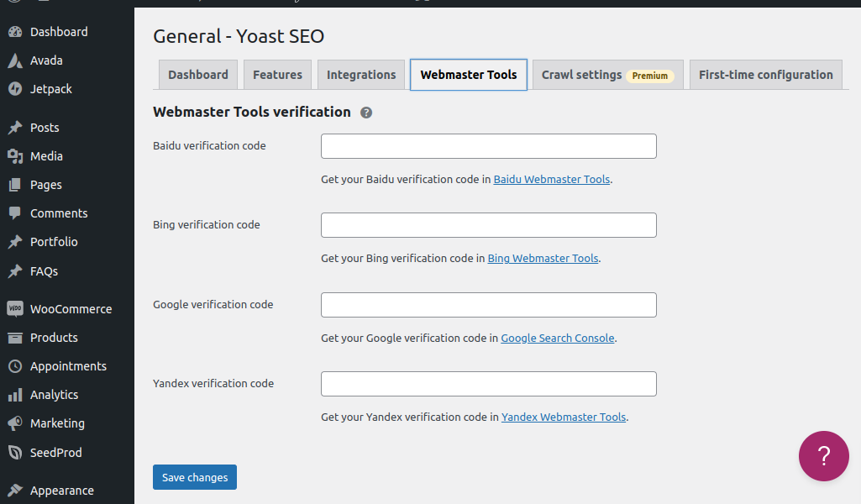
Task: Click the Avada logo icon in sidebar
Action: click(x=15, y=60)
